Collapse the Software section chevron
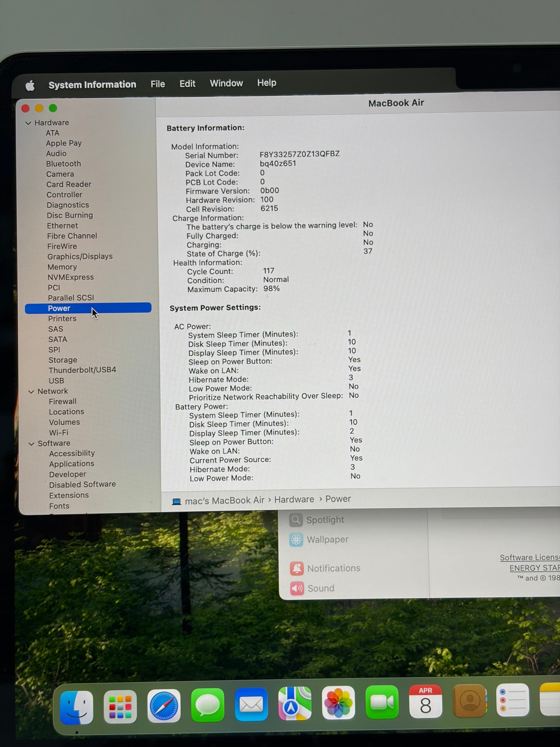This screenshot has width=560, height=747. tap(32, 443)
